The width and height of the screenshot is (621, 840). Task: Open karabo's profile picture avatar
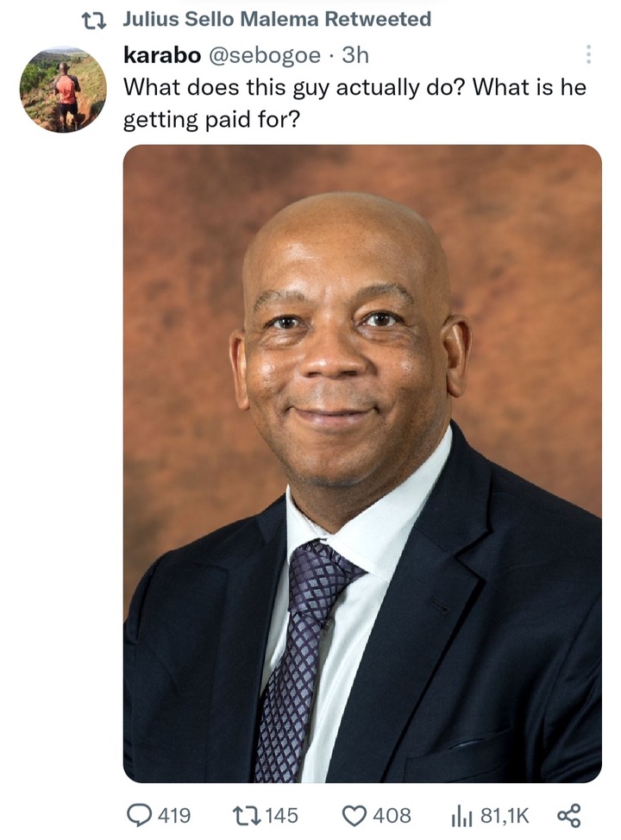click(x=63, y=90)
